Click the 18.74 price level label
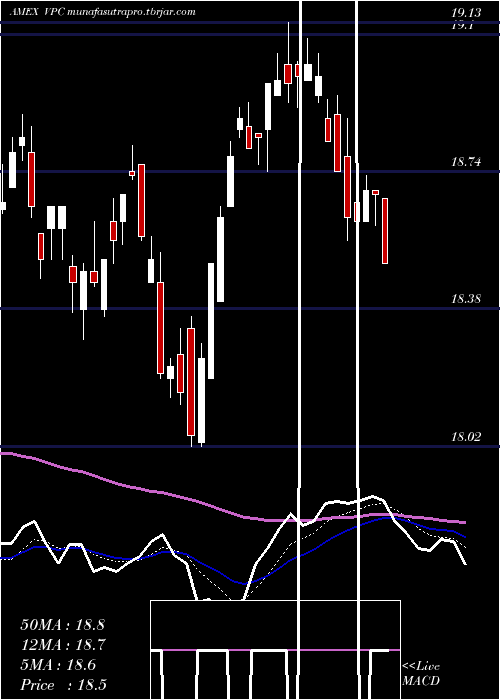 coord(466,162)
